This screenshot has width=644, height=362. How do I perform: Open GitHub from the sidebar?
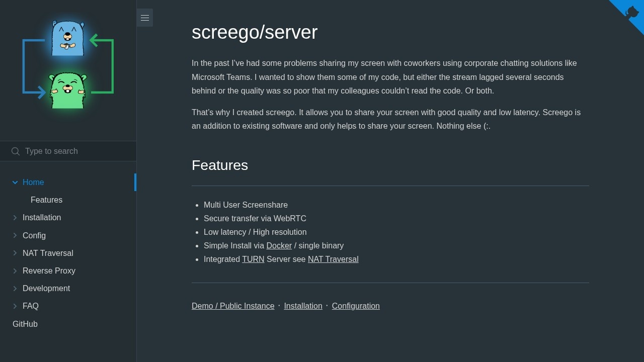(25, 324)
